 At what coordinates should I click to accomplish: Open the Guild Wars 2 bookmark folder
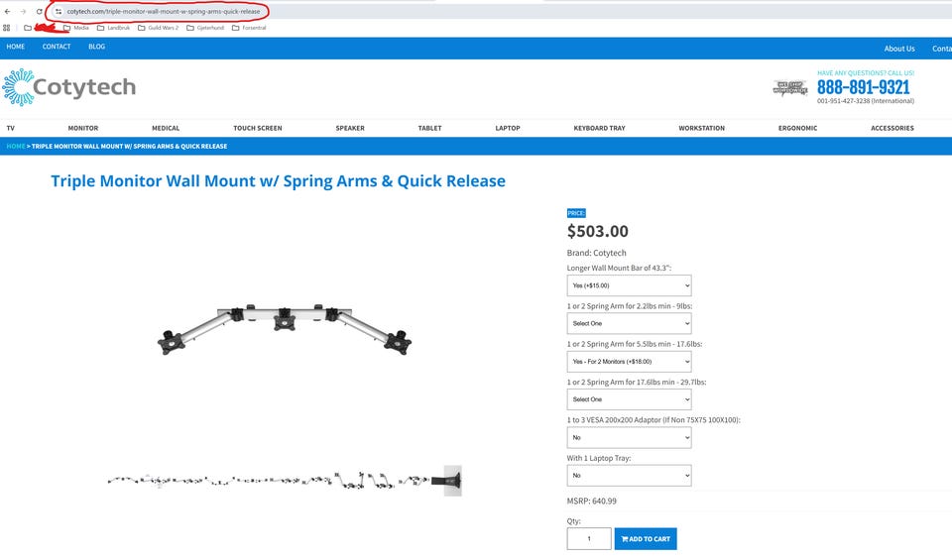[159, 28]
